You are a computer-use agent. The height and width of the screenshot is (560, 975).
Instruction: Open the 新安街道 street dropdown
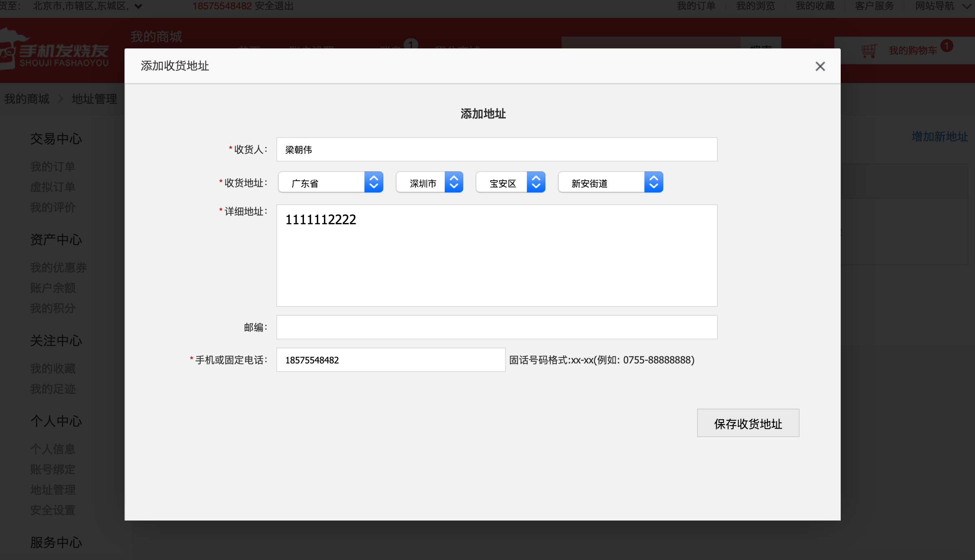click(611, 182)
